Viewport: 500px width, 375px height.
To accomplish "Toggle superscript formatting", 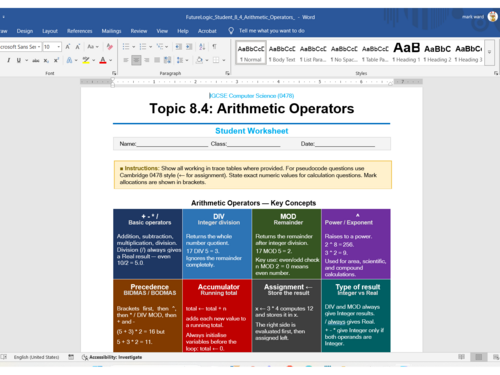I will [x=56, y=60].
